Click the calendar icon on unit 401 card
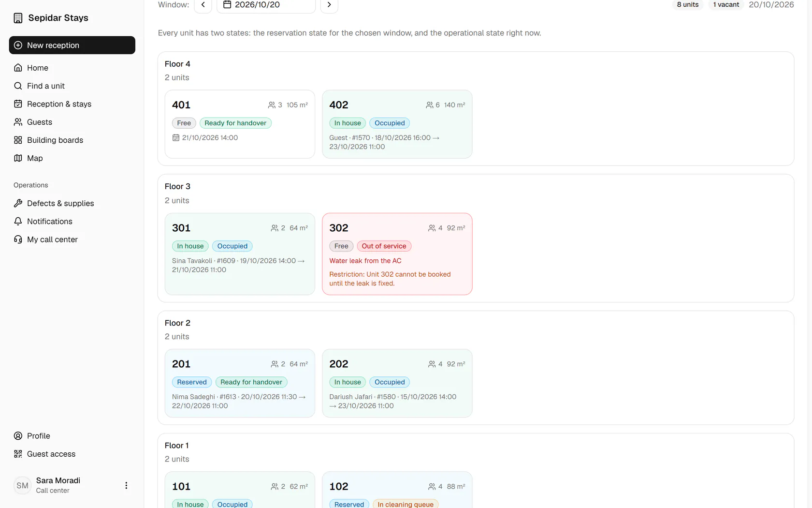This screenshot has width=812, height=508. [176, 138]
